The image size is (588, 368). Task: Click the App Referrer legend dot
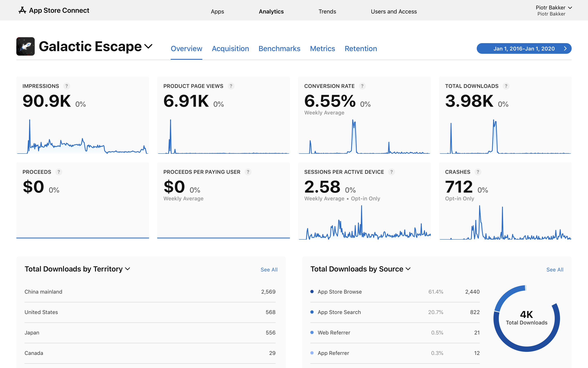pyautogui.click(x=312, y=353)
